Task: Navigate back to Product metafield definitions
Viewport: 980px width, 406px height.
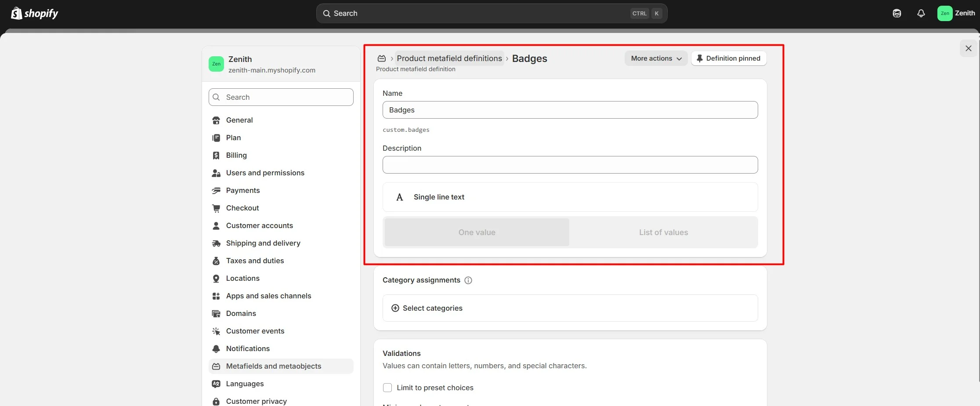Action: pos(449,58)
